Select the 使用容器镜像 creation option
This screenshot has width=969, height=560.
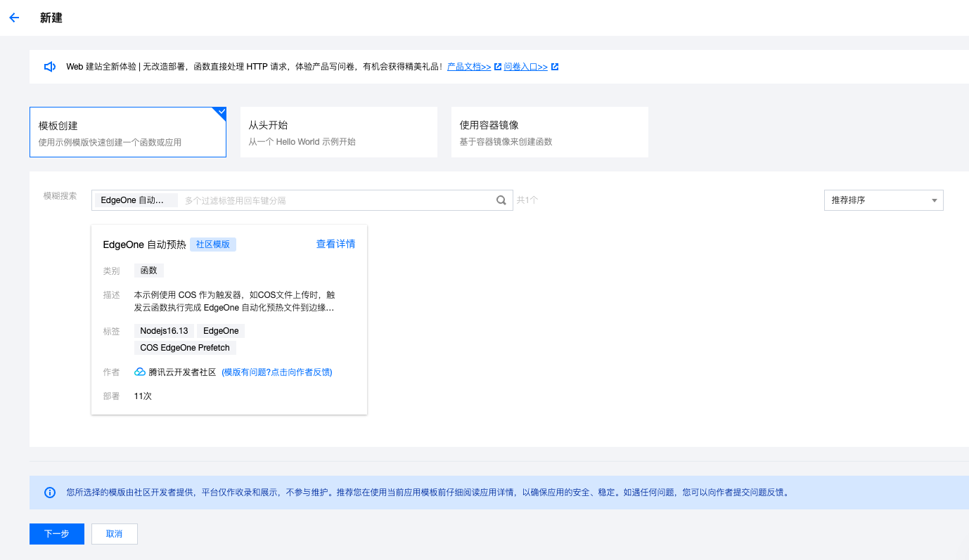550,132
